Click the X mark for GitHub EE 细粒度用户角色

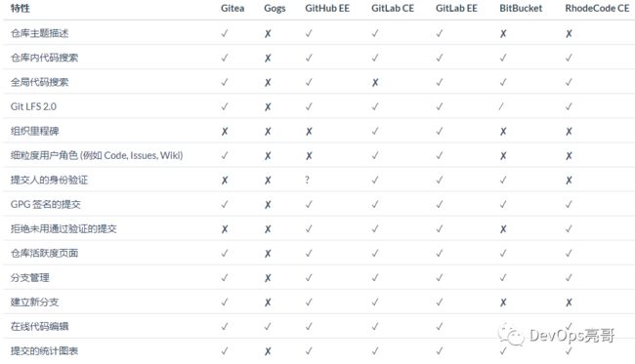point(309,156)
